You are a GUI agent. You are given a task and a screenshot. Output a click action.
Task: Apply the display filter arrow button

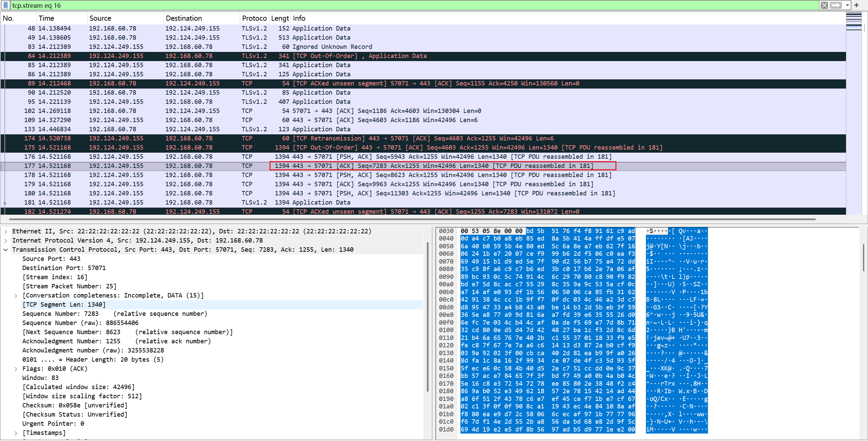pyautogui.click(x=836, y=5)
